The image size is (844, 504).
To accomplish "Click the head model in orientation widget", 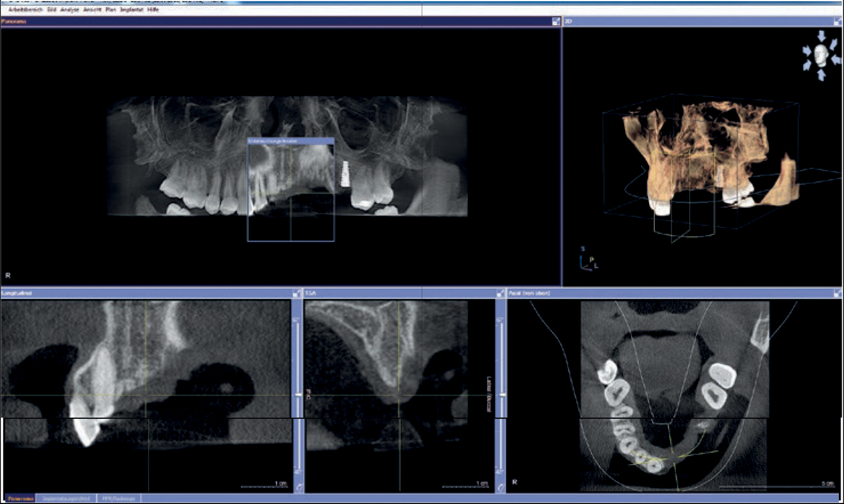I will 822,55.
